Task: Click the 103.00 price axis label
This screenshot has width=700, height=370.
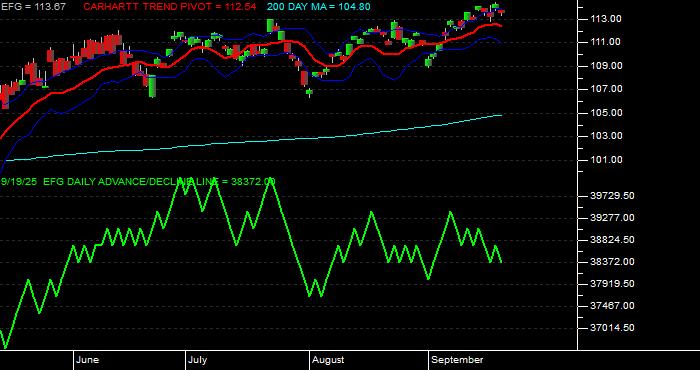Action: [605, 136]
